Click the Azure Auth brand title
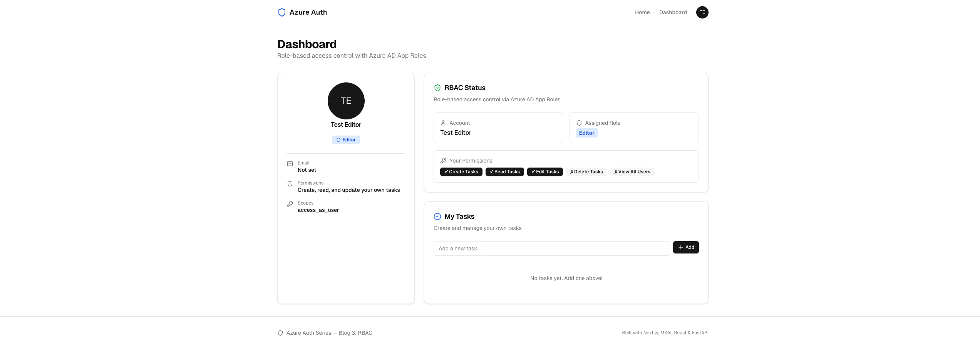The image size is (980, 349). (308, 12)
